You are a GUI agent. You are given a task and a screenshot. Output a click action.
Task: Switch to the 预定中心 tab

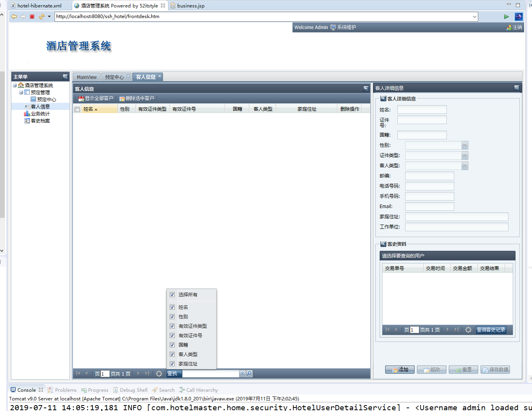[114, 77]
